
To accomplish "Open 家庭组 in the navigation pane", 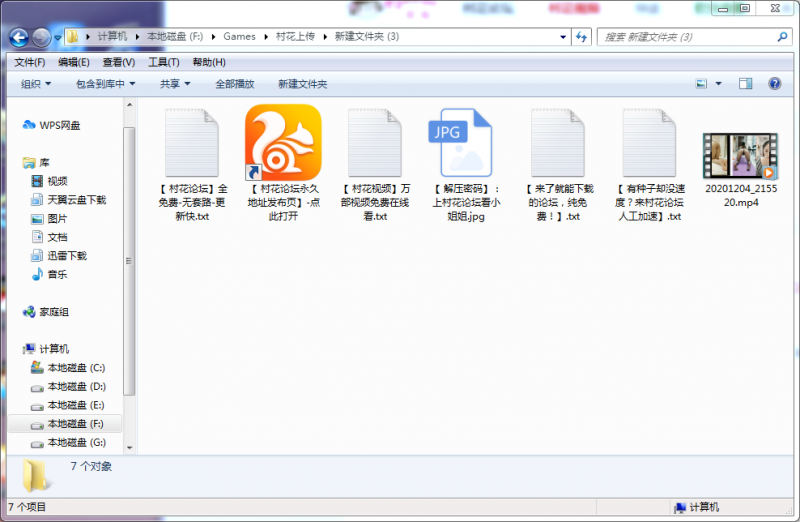I will [x=54, y=312].
